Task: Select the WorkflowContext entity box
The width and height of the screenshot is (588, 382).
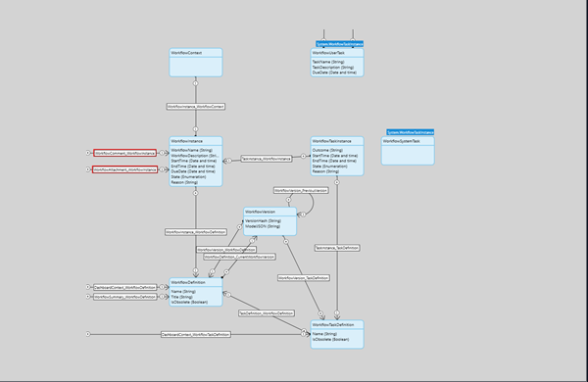Action: pos(196,63)
